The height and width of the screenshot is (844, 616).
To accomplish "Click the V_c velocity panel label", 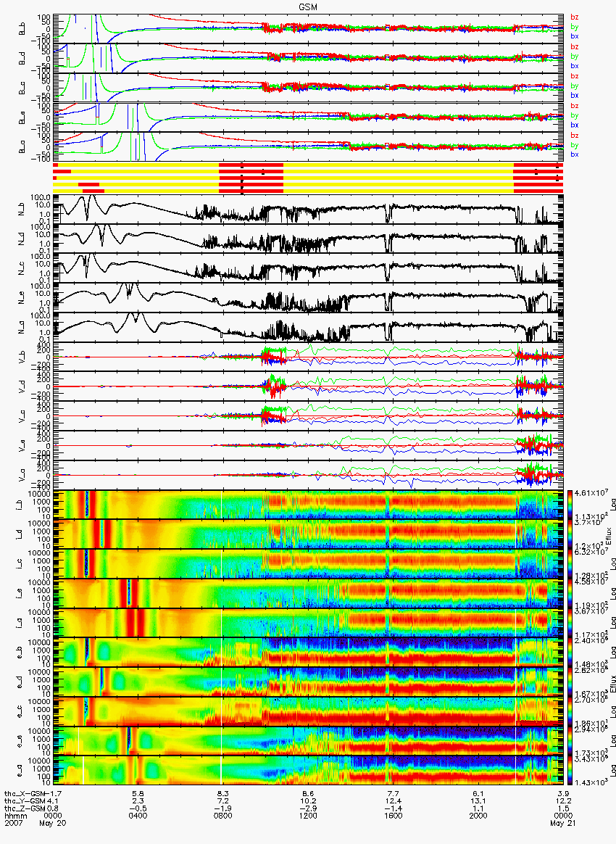I will pos(22,415).
